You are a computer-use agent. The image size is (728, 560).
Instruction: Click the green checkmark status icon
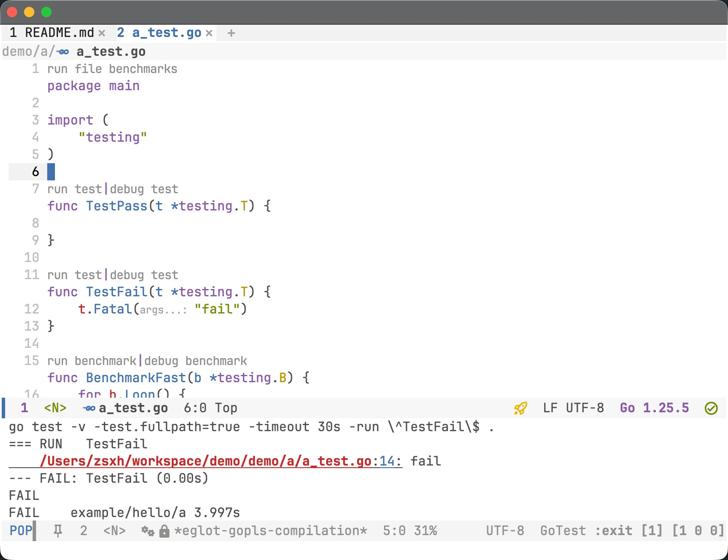pos(711,408)
